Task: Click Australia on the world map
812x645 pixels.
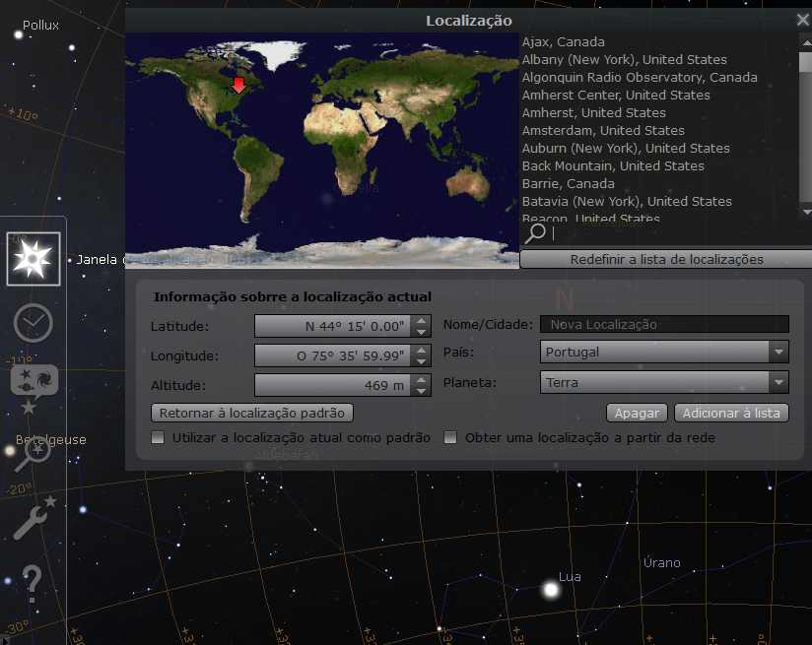Action: (x=469, y=182)
